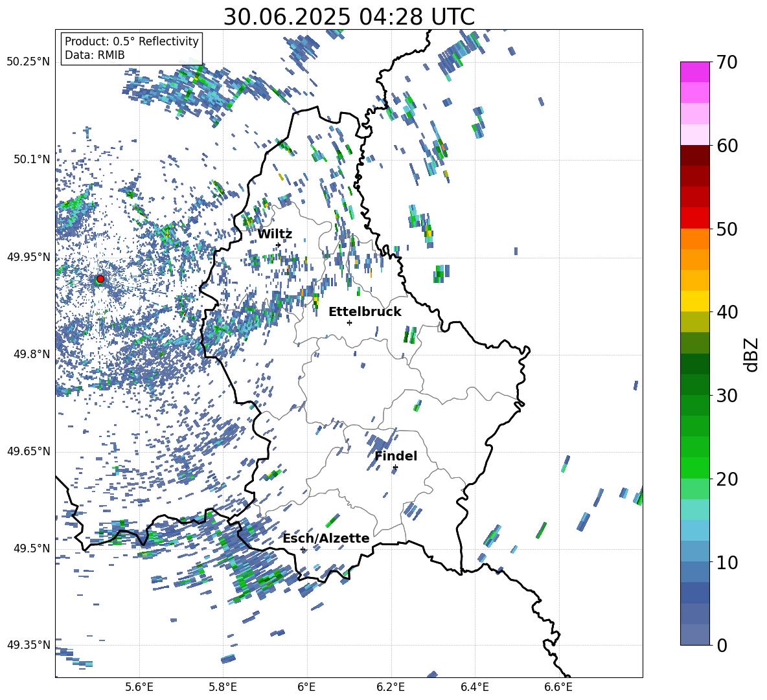Click the colorbar tick label 60
Screen dimensions: 767x700
727,146
